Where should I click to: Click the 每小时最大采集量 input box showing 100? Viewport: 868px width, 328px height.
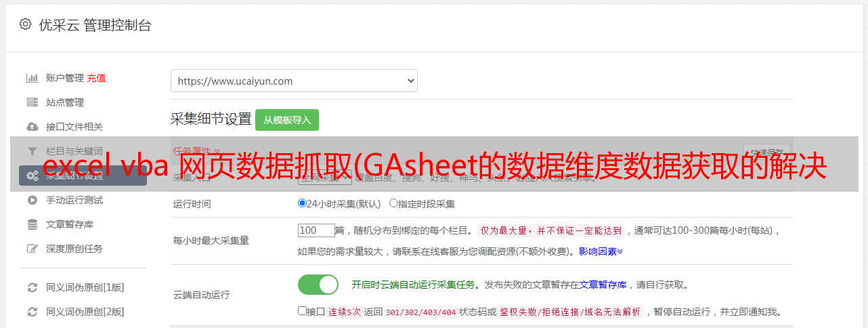tap(316, 230)
